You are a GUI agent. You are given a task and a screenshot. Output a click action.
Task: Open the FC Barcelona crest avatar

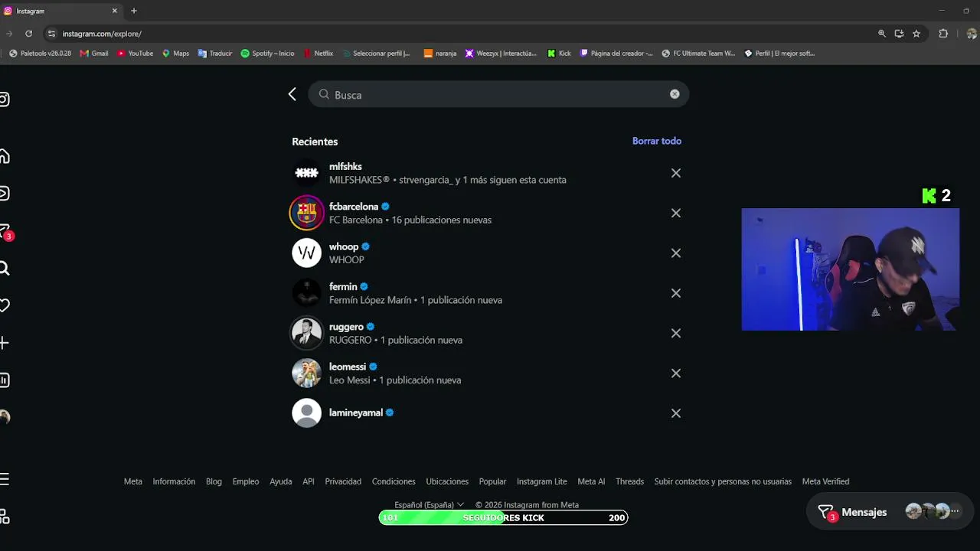306,213
